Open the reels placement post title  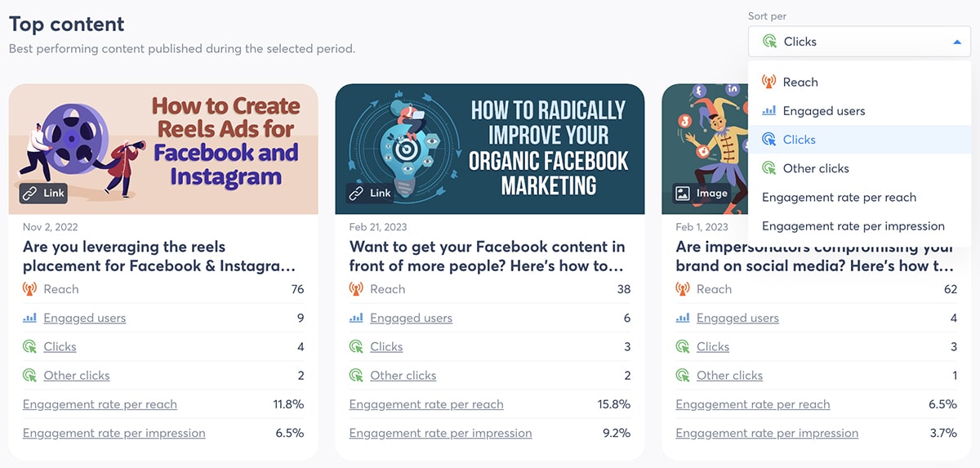159,256
